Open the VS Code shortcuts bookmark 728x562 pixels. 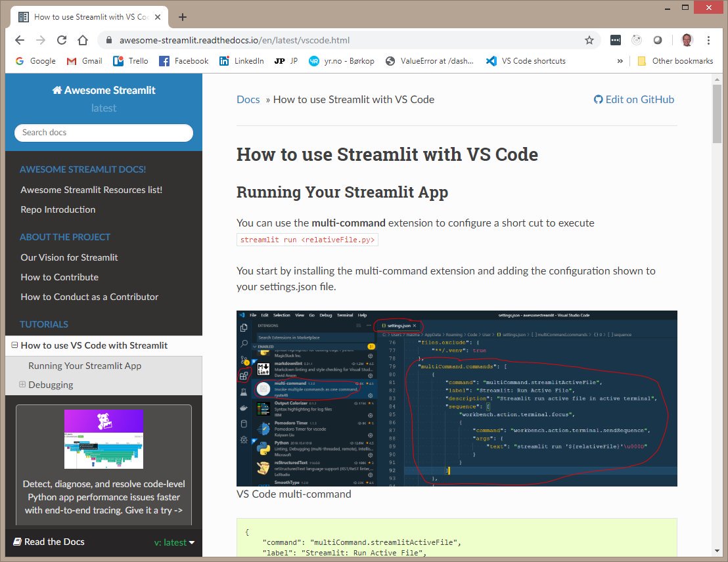[526, 61]
